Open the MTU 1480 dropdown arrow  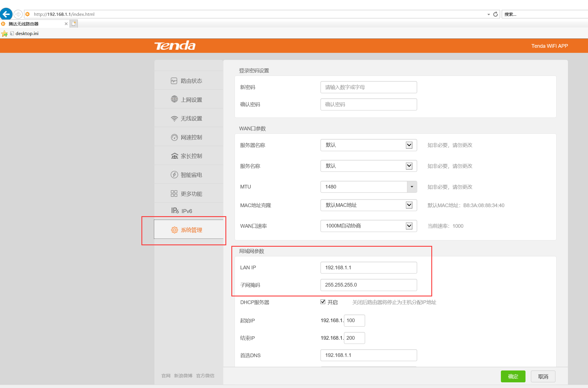point(412,187)
